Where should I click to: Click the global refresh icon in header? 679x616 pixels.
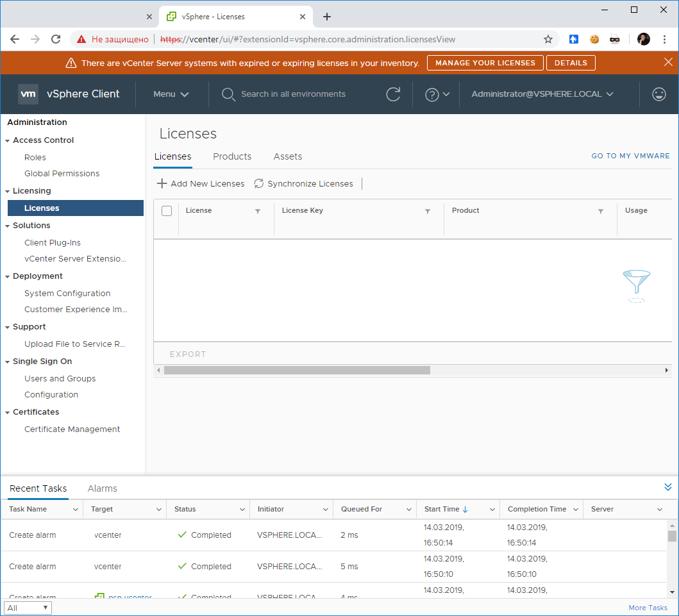[393, 94]
